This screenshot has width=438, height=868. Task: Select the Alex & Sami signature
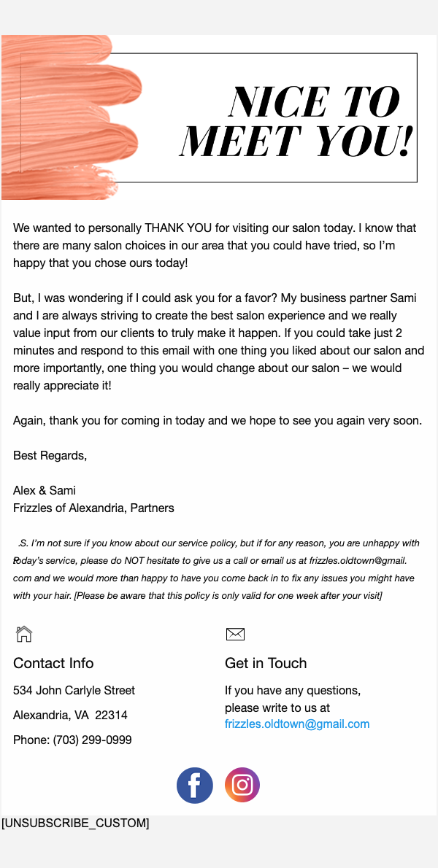[x=45, y=490]
